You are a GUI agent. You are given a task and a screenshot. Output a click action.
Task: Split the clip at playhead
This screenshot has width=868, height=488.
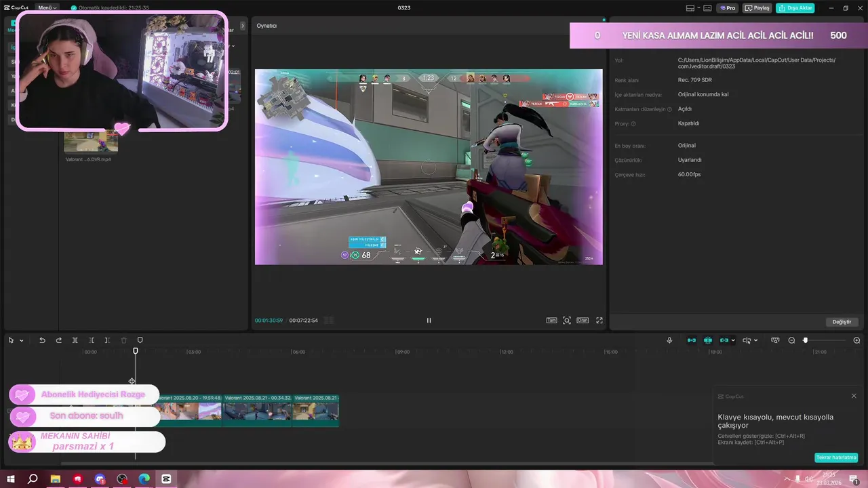(75, 340)
